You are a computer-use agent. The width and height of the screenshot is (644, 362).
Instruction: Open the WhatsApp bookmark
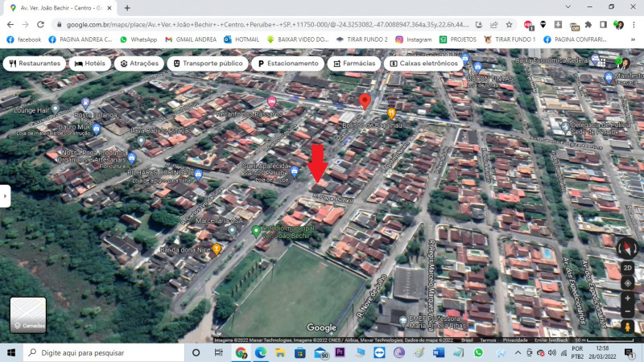pos(138,39)
